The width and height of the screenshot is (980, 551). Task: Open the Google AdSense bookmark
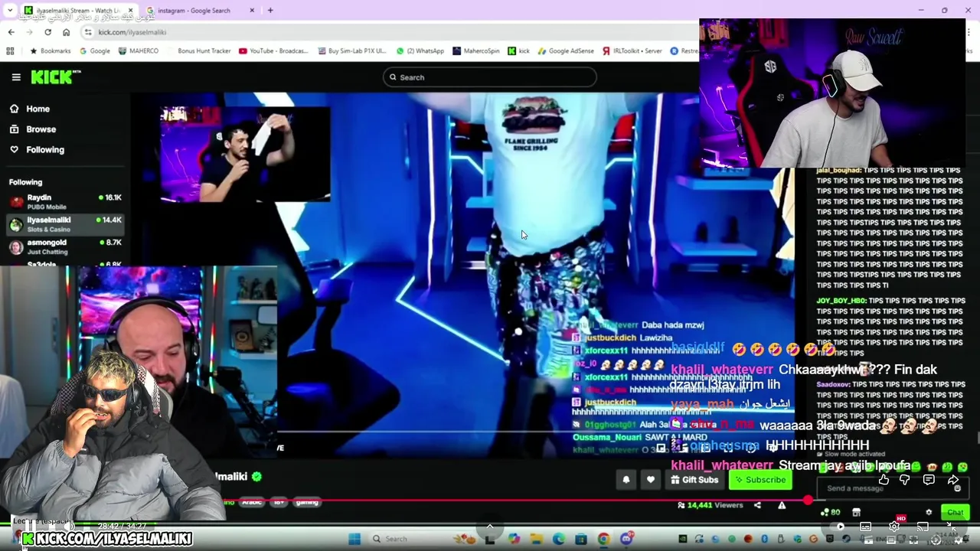point(565,51)
